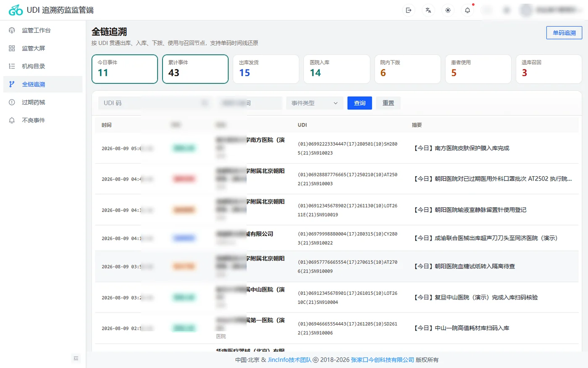The width and height of the screenshot is (588, 368).
Task: Open the language translation icon
Action: pyautogui.click(x=428, y=10)
